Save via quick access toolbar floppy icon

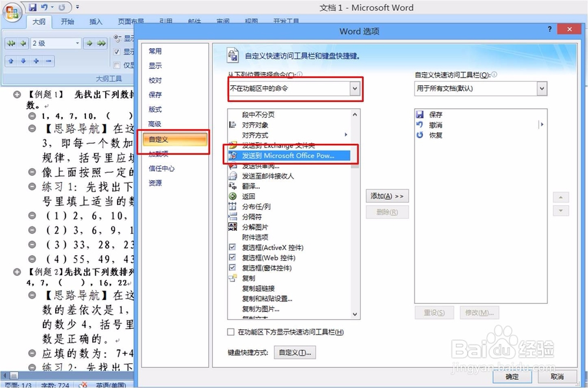pos(32,7)
